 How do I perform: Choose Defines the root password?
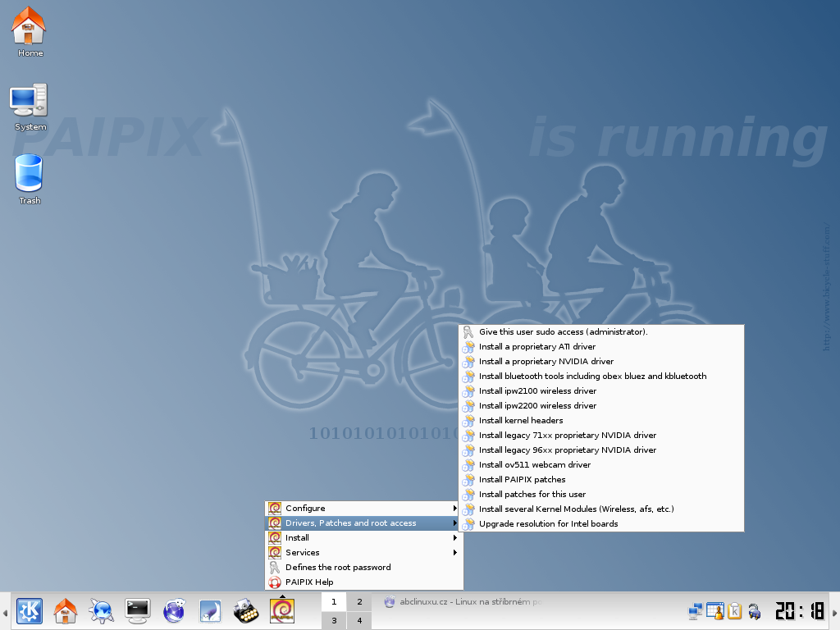[x=363, y=568]
